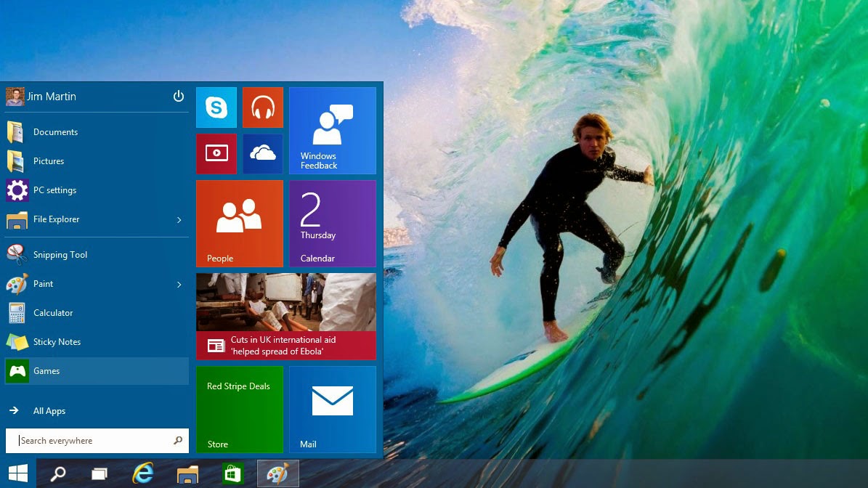Expand the File Explorer jump list arrow
The image size is (868, 488).
click(179, 219)
